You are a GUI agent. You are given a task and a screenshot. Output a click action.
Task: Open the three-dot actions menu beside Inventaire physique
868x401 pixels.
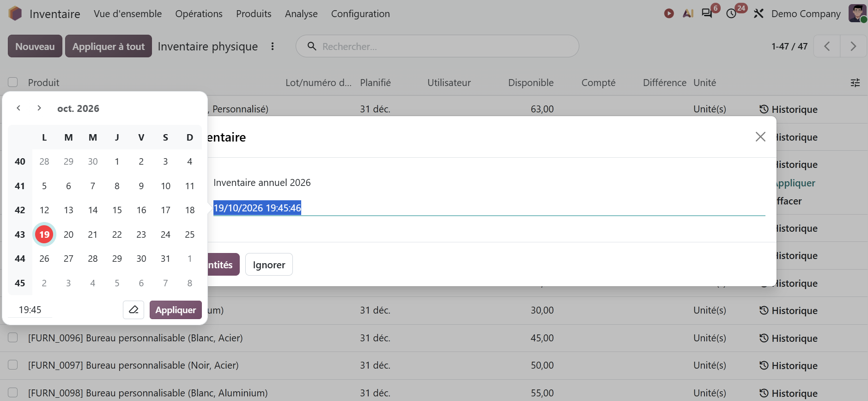[x=273, y=46]
